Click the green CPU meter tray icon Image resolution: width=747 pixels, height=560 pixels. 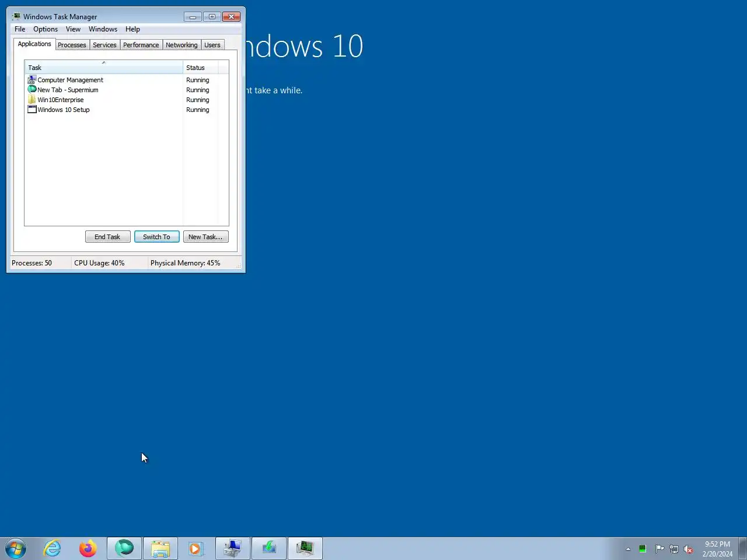643,549
